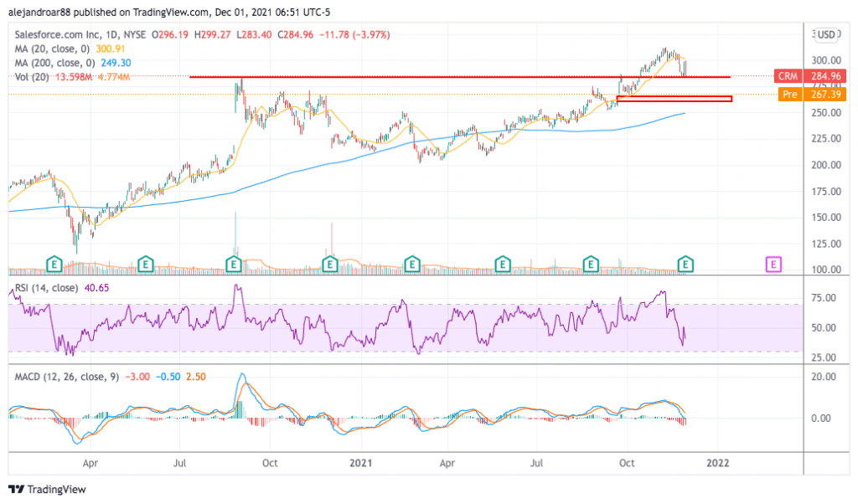Click the open price O296.19
Viewport: 858px width, 504px height.
tap(169, 34)
